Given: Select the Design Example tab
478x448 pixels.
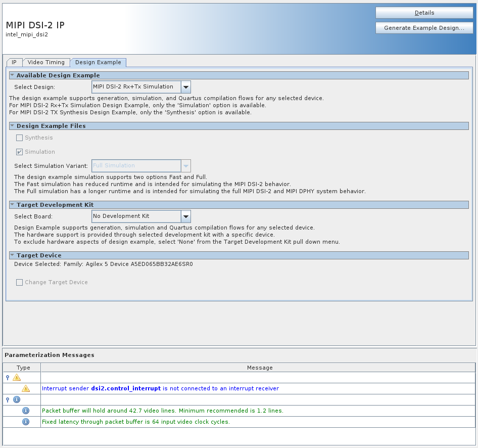Looking at the screenshot, I should (x=98, y=63).
